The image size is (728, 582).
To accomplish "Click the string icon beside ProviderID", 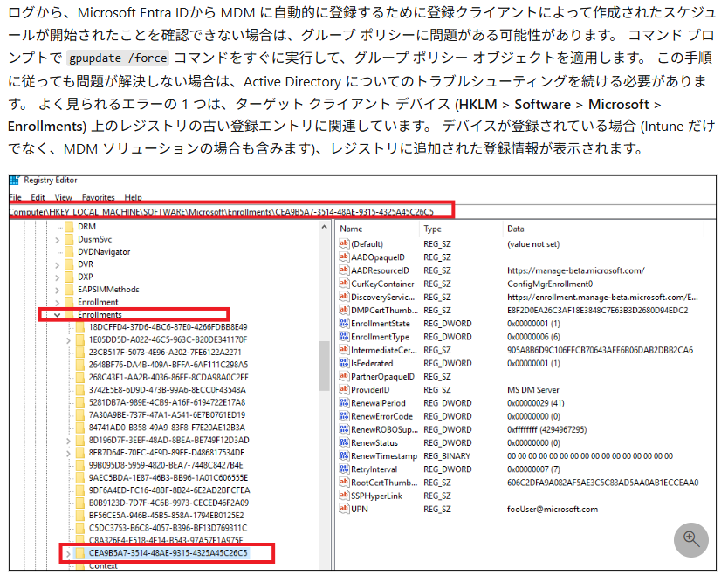I will [344, 389].
